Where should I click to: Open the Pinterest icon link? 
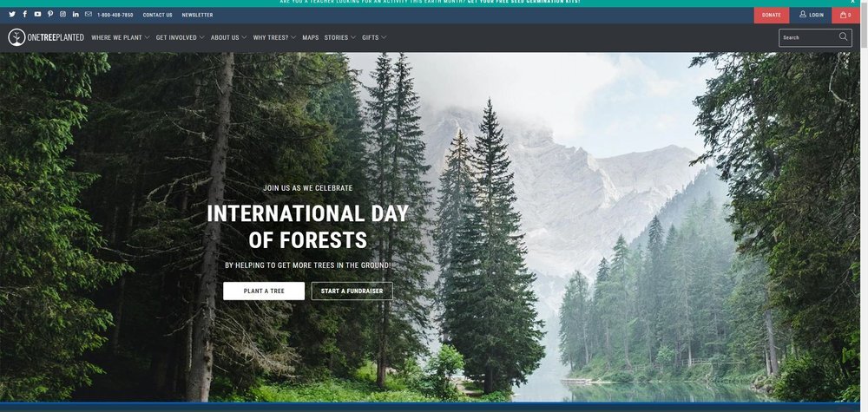pyautogui.click(x=50, y=15)
